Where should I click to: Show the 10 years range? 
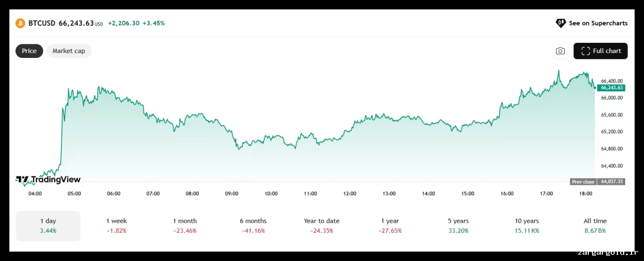point(527,226)
